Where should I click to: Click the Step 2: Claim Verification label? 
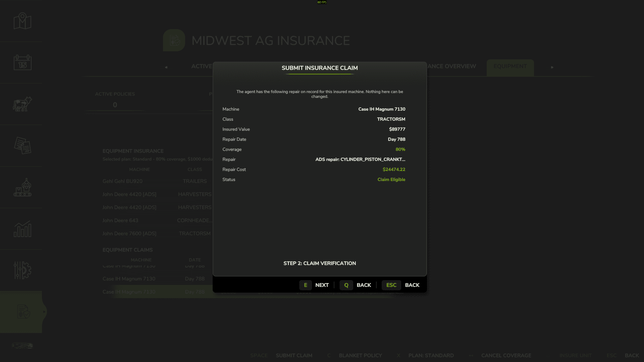click(320, 263)
